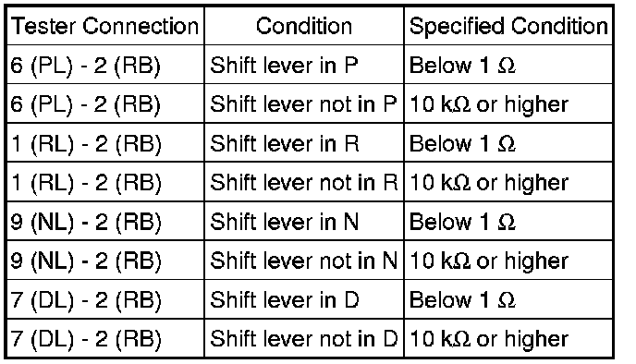Select the Shift lever in D cell
The width and height of the screenshot is (636, 364).
tap(304, 299)
